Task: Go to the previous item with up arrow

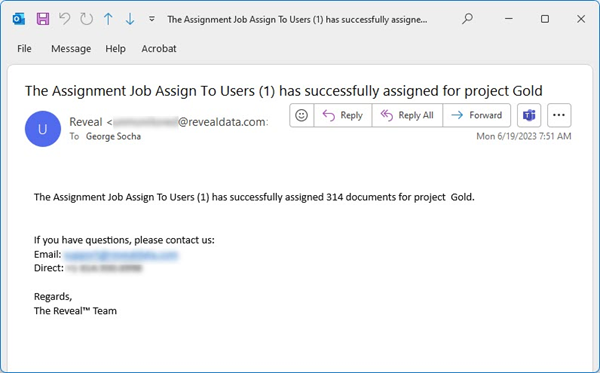Action: (x=108, y=19)
